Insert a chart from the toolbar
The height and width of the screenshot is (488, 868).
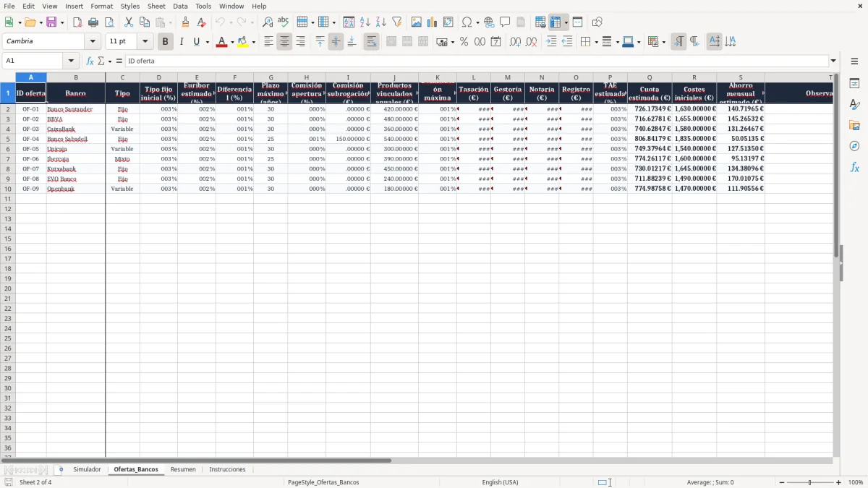point(433,22)
